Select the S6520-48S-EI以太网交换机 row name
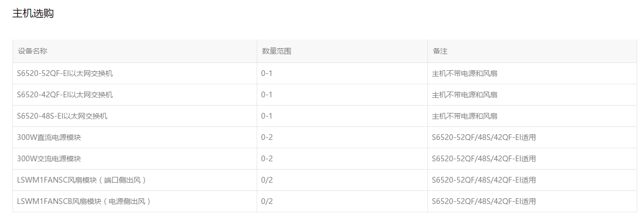The height and width of the screenshot is (218, 644). (62, 116)
